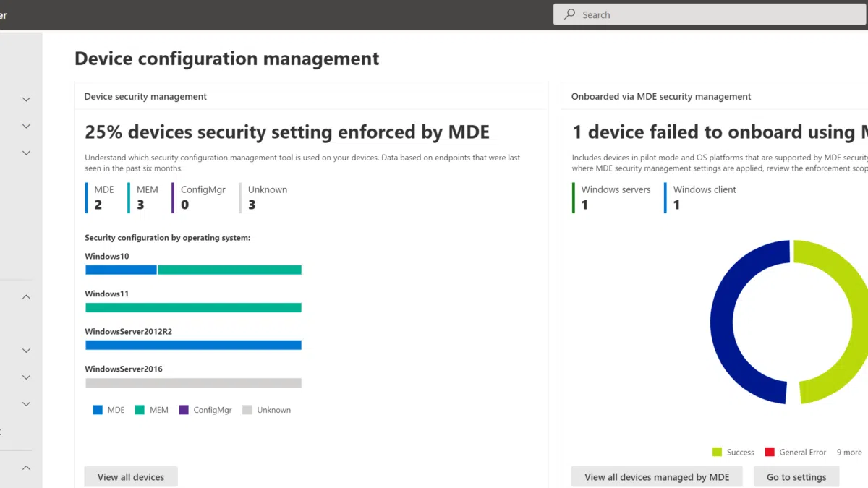Expand the topmost collapsed sidebar section
Image resolution: width=868 pixels, height=488 pixels.
[x=26, y=99]
